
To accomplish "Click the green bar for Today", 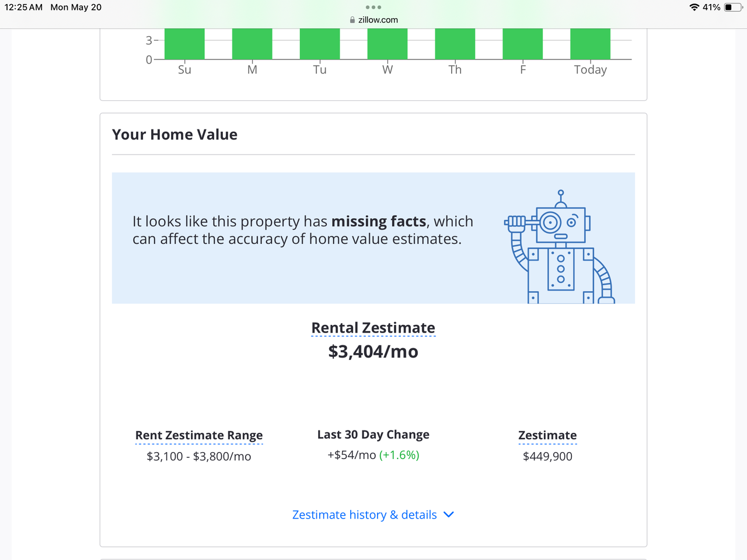I will [x=590, y=44].
